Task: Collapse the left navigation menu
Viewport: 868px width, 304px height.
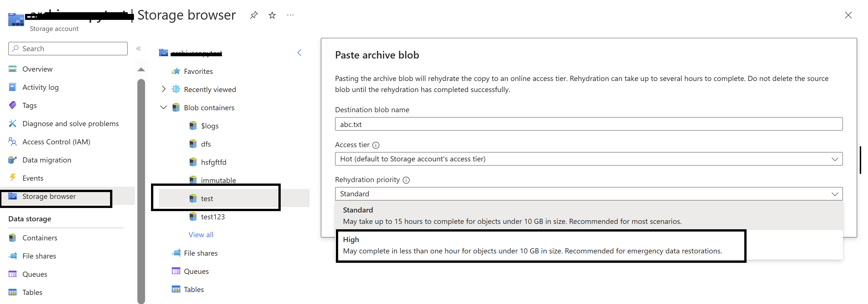Action: click(x=139, y=49)
